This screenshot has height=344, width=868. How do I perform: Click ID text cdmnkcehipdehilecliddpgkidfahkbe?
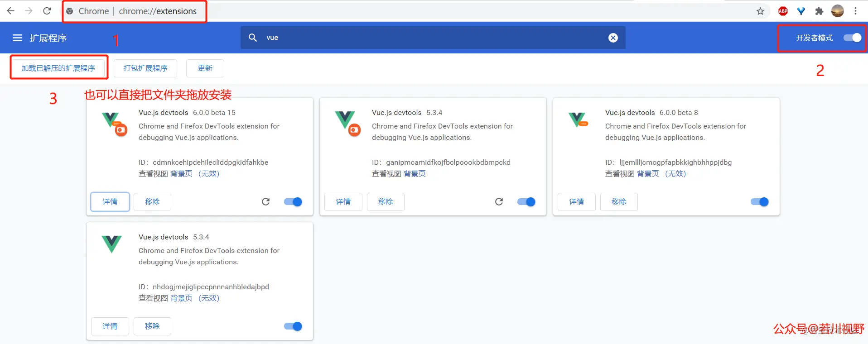tap(211, 162)
